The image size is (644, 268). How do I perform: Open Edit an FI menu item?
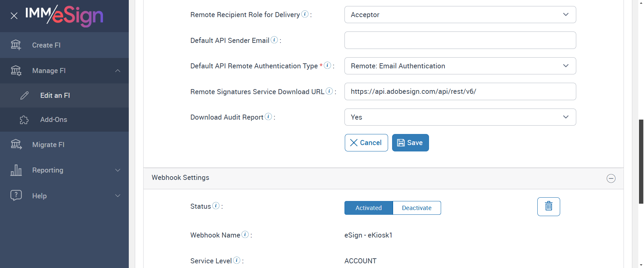coord(55,95)
